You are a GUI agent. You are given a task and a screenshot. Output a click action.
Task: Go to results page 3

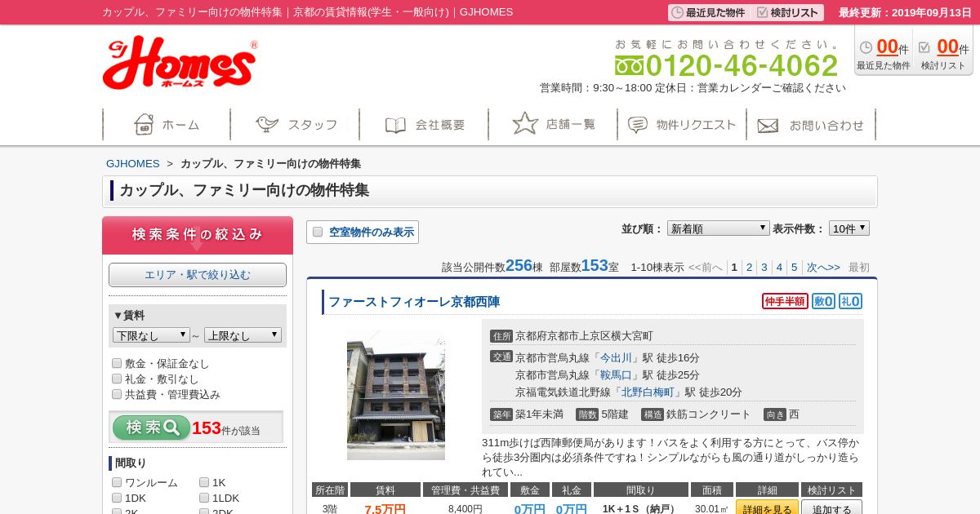pos(764,267)
